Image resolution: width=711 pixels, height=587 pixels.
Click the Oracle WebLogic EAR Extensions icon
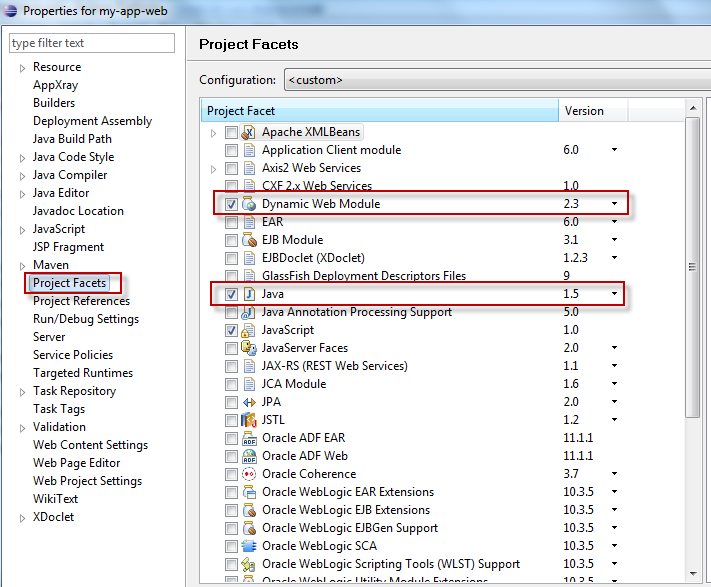click(x=249, y=492)
